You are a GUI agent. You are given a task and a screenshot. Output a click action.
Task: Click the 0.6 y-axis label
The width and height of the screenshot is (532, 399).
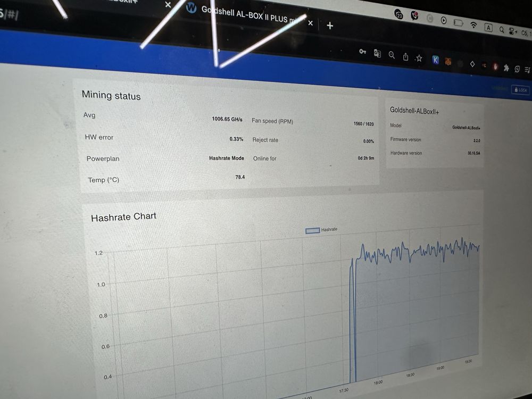[105, 346]
